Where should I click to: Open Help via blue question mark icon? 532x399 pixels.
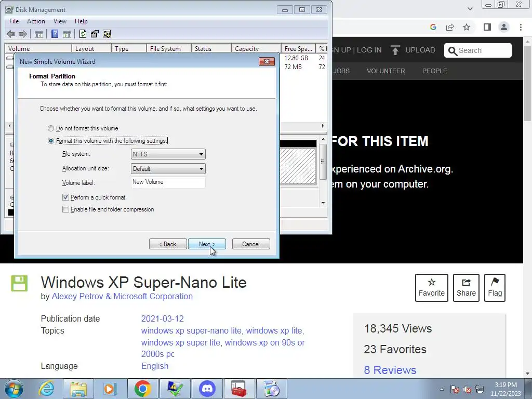[55, 34]
